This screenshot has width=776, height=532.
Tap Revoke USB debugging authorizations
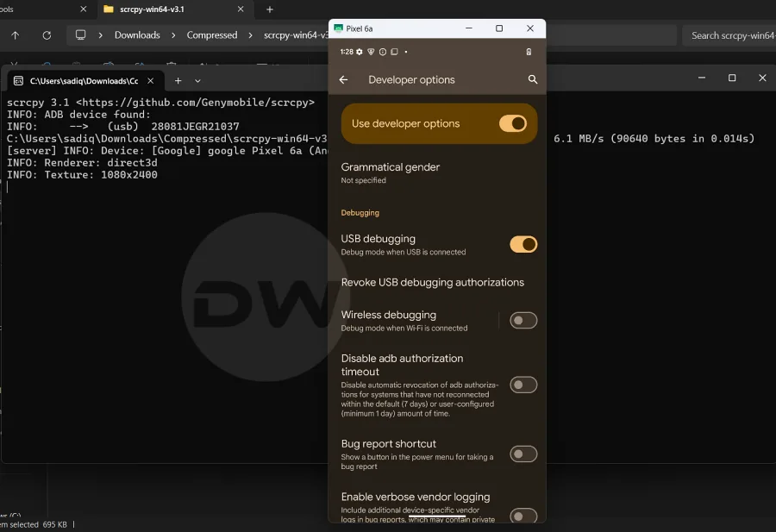click(x=433, y=283)
